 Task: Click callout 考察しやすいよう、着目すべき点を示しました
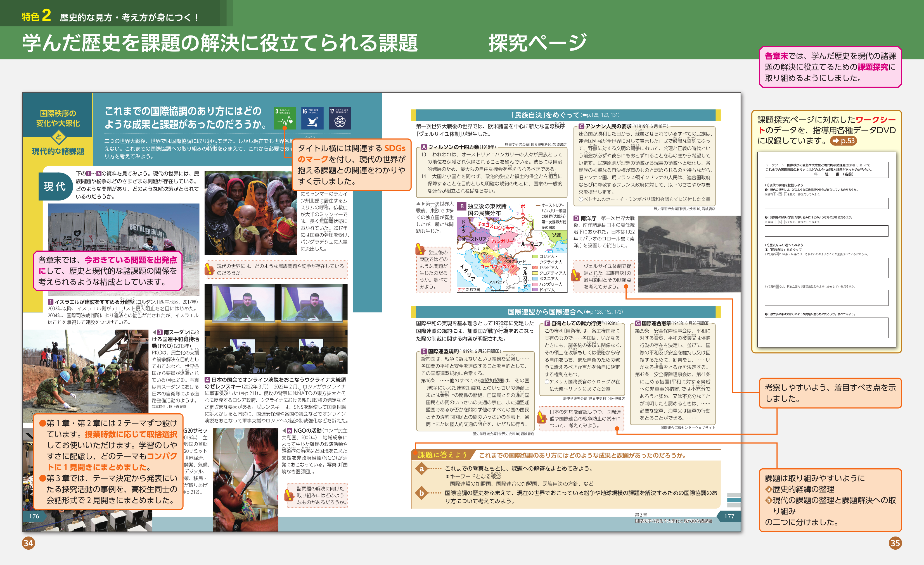[x=830, y=393]
